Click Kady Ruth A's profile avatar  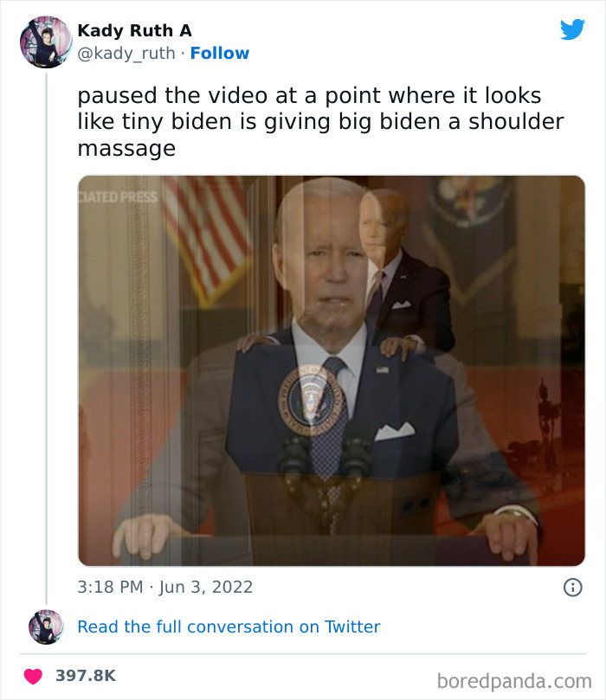[x=43, y=41]
